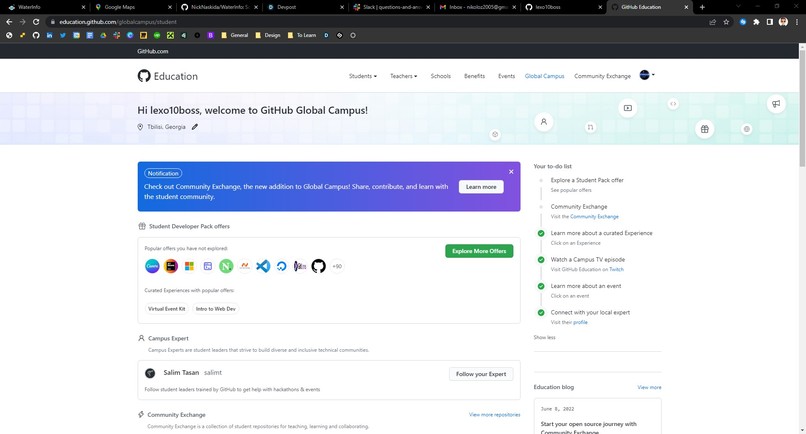Dismiss the Community Exchange notification
806x434 pixels.
pyautogui.click(x=511, y=172)
